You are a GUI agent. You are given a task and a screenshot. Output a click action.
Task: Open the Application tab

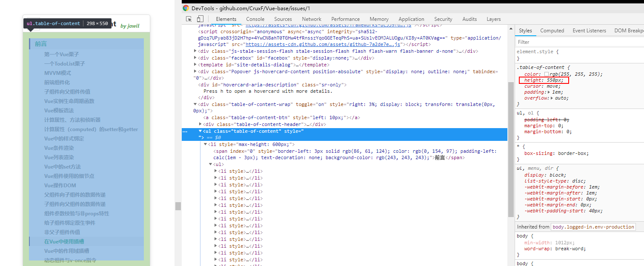click(x=411, y=19)
